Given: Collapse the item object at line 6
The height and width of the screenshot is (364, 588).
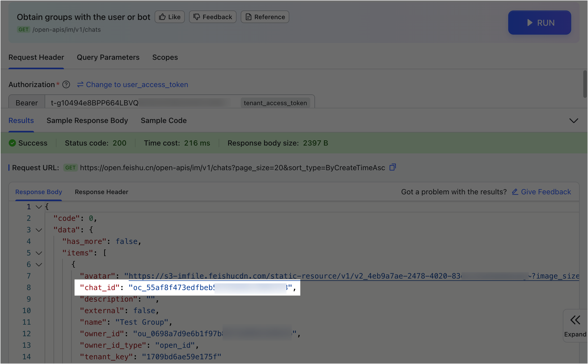Looking at the screenshot, I should [x=39, y=265].
